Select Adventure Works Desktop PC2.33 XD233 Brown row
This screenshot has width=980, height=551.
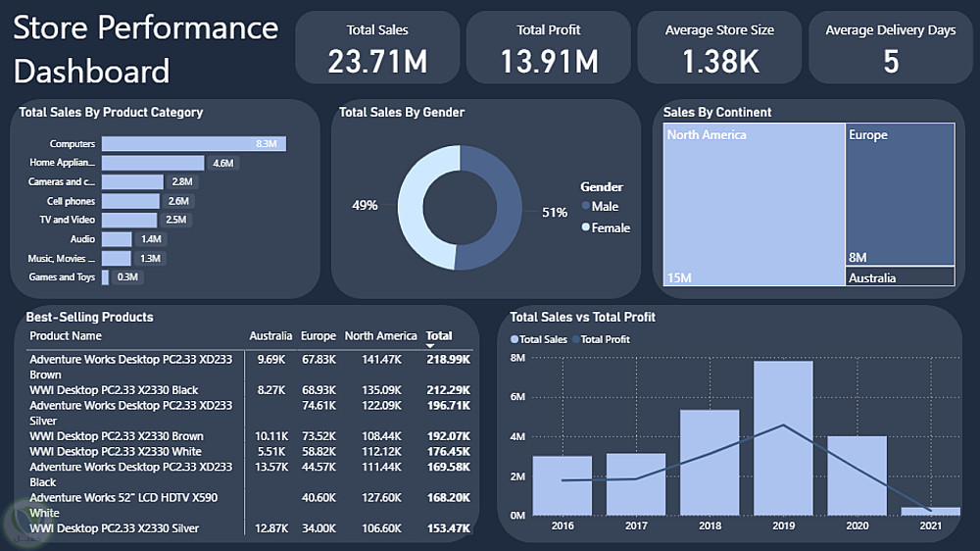tap(250, 367)
